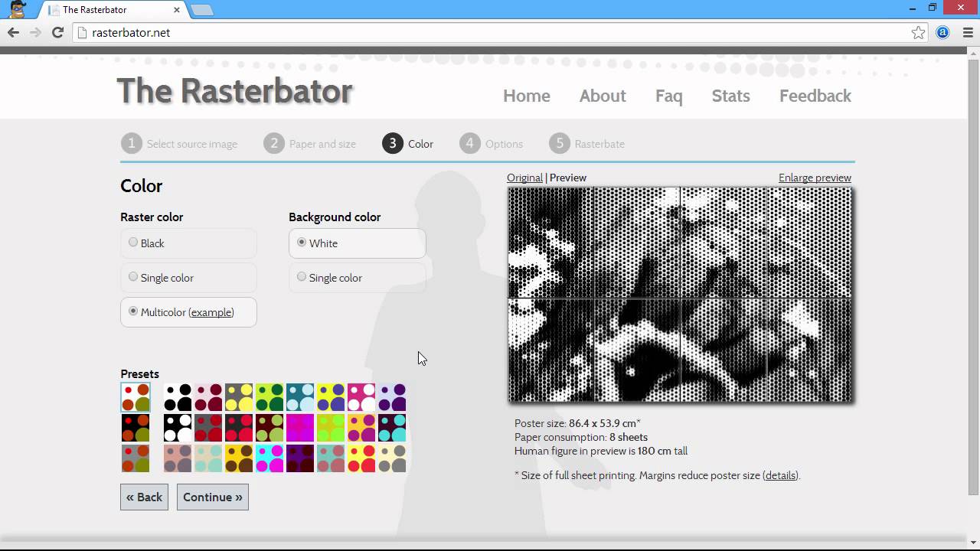Click the blue extension icon beside the star
This screenshot has height=551, width=980.
click(x=942, y=32)
